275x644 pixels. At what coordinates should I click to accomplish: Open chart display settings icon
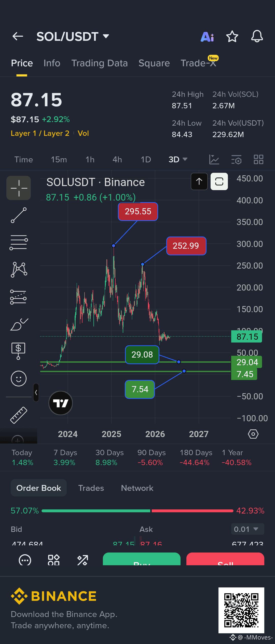point(236,160)
